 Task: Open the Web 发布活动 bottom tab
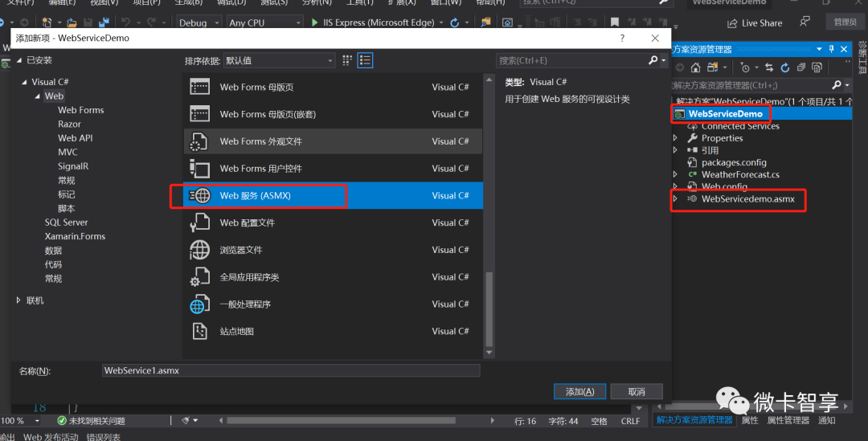[x=51, y=436]
